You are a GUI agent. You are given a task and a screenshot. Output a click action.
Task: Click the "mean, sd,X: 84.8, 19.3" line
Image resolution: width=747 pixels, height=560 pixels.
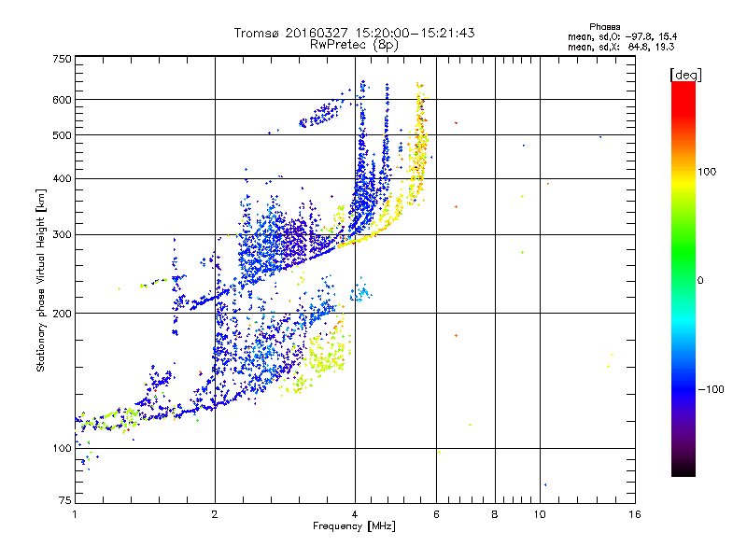[621, 47]
